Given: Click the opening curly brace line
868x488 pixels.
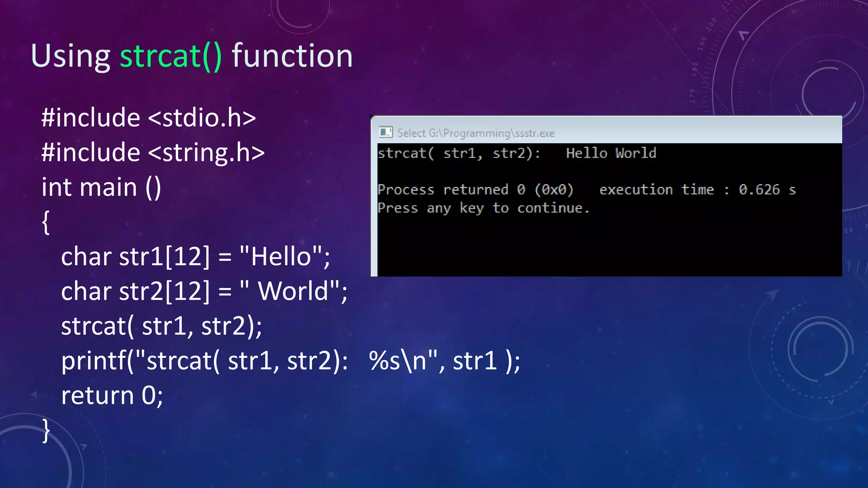Looking at the screenshot, I should (46, 222).
